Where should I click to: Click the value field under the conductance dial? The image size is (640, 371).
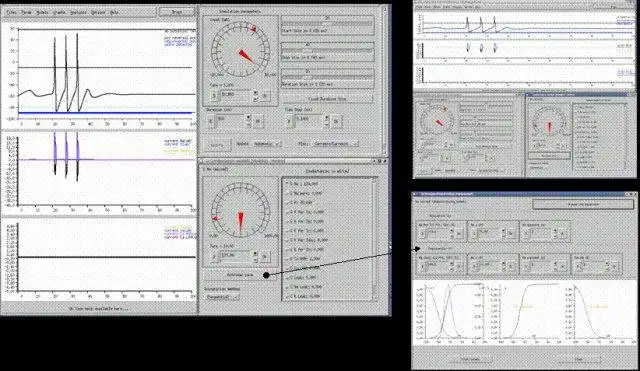(x=236, y=256)
